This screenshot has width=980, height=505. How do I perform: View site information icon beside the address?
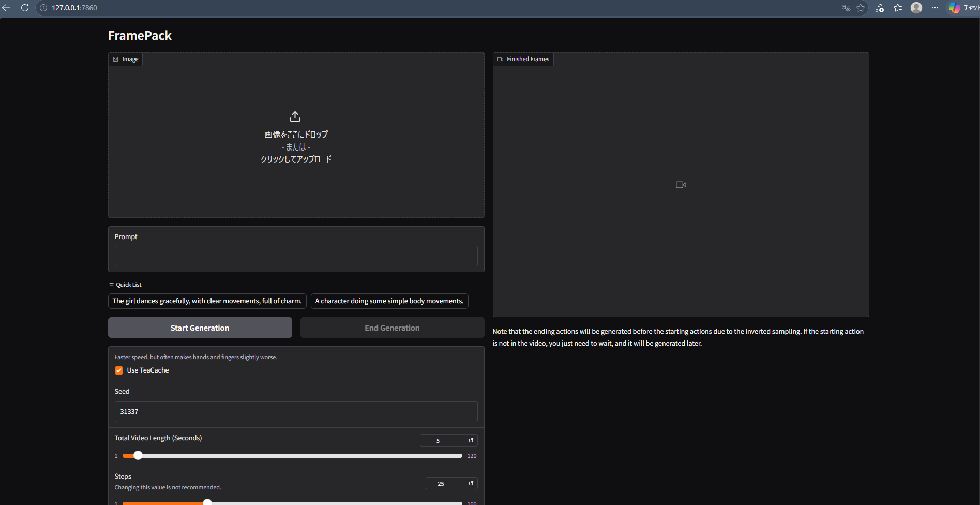[x=43, y=8]
